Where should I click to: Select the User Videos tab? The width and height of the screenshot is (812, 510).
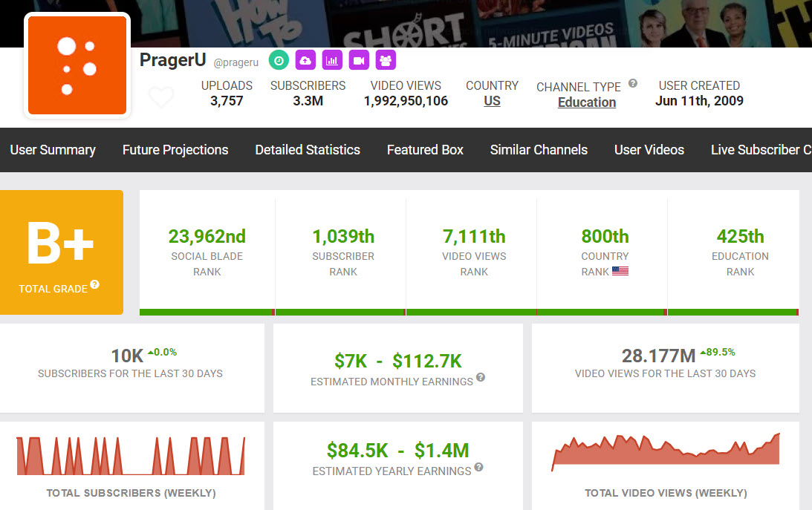649,150
